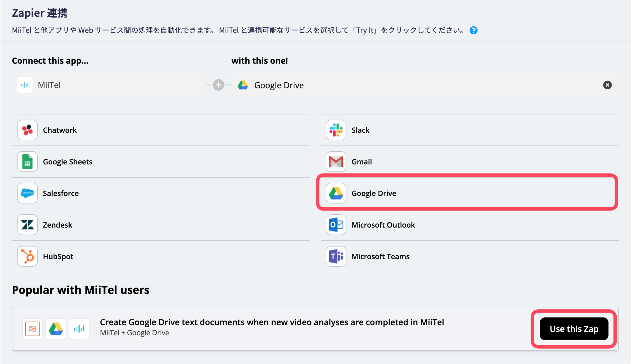The image size is (632, 364).
Task: Select the Microsoft Teams icon
Action: 336,256
